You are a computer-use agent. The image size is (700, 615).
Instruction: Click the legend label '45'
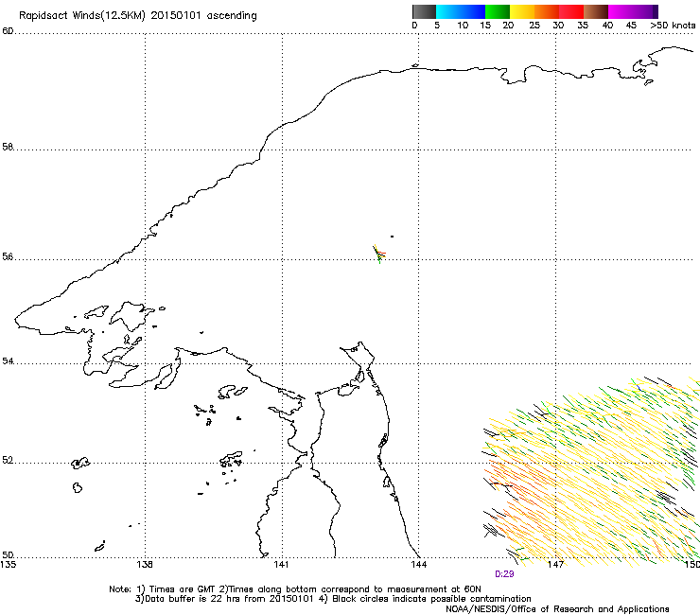[631, 26]
